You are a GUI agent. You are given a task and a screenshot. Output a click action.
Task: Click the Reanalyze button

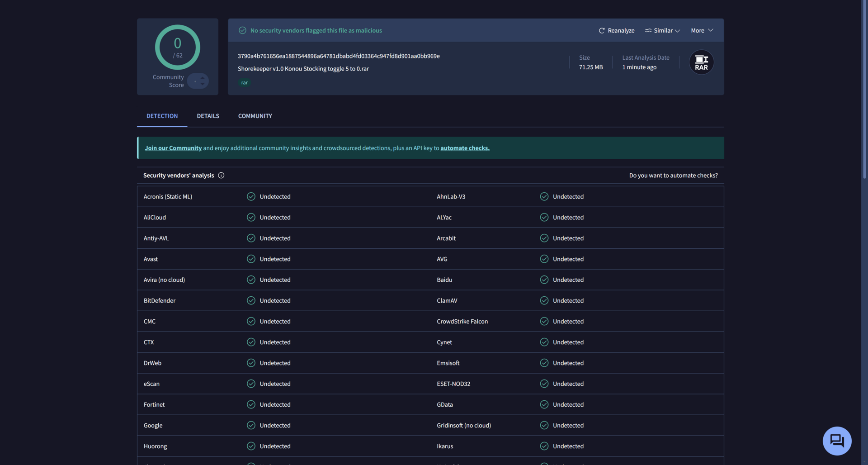pos(617,30)
